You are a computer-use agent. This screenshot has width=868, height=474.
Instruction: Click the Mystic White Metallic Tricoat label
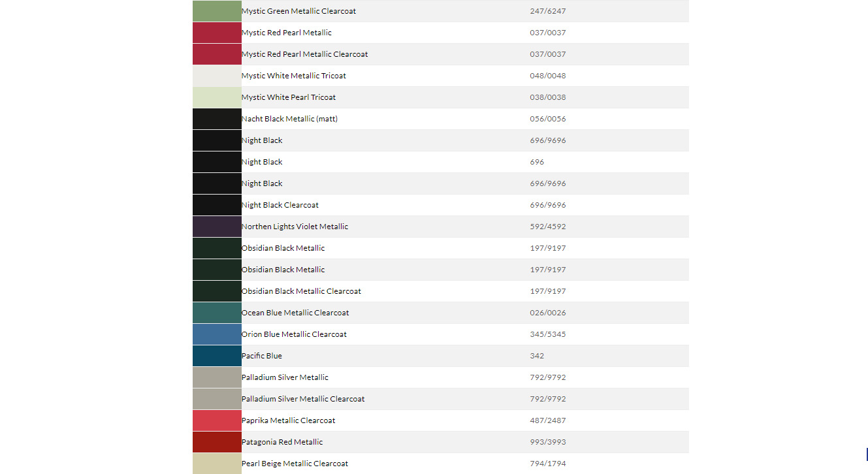click(294, 76)
